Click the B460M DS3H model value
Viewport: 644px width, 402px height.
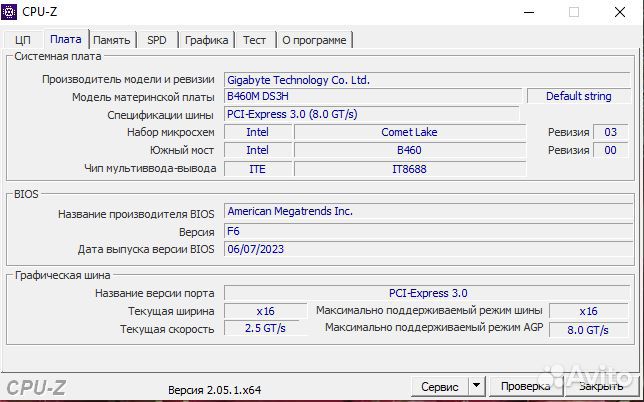click(x=373, y=96)
